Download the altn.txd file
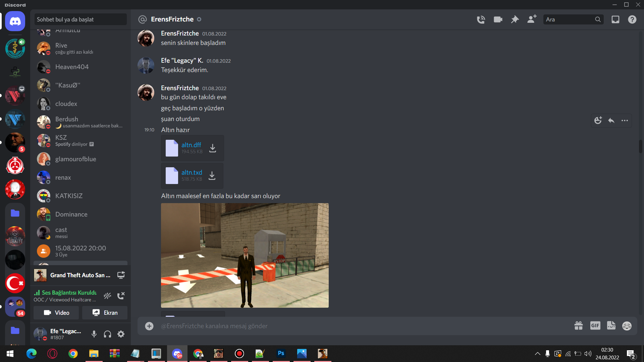The height and width of the screenshot is (362, 644). (x=212, y=175)
